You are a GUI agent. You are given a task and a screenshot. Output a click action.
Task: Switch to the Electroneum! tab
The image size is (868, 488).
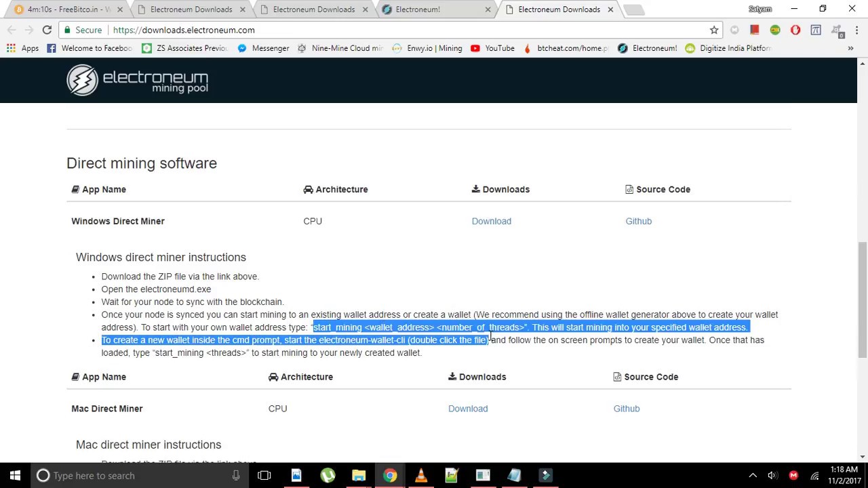pos(436,9)
